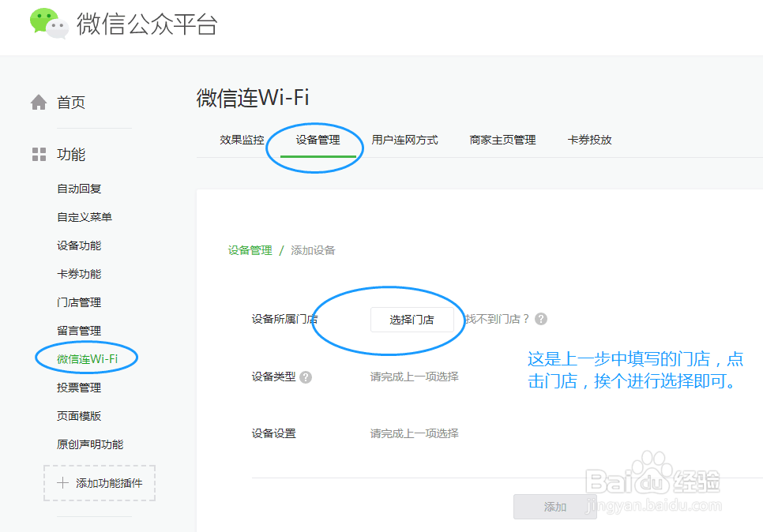Screen dimensions: 763x532
Task: Click the 添加功能插件 box
Action: pos(100,483)
